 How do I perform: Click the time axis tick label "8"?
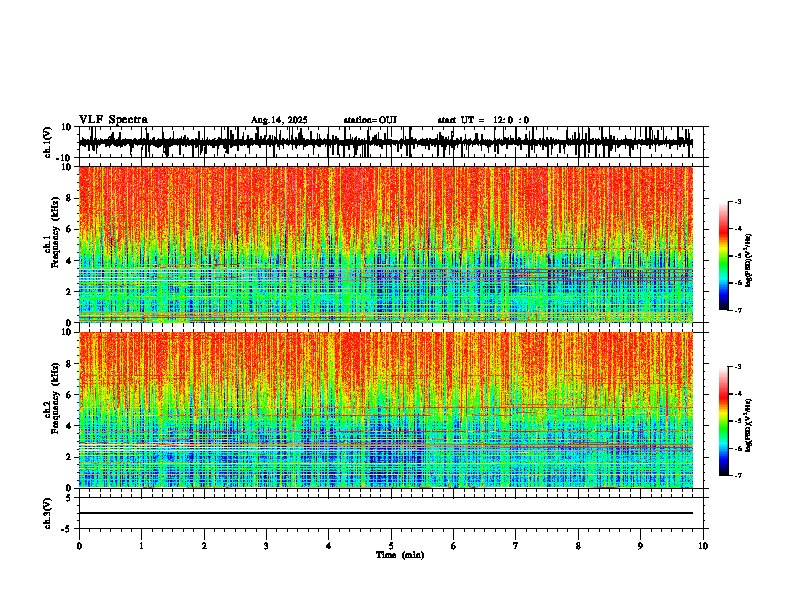(x=578, y=546)
